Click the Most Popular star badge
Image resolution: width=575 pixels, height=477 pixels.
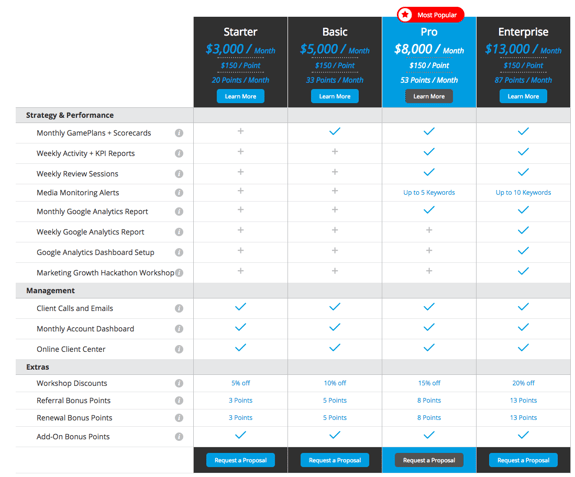coord(431,15)
